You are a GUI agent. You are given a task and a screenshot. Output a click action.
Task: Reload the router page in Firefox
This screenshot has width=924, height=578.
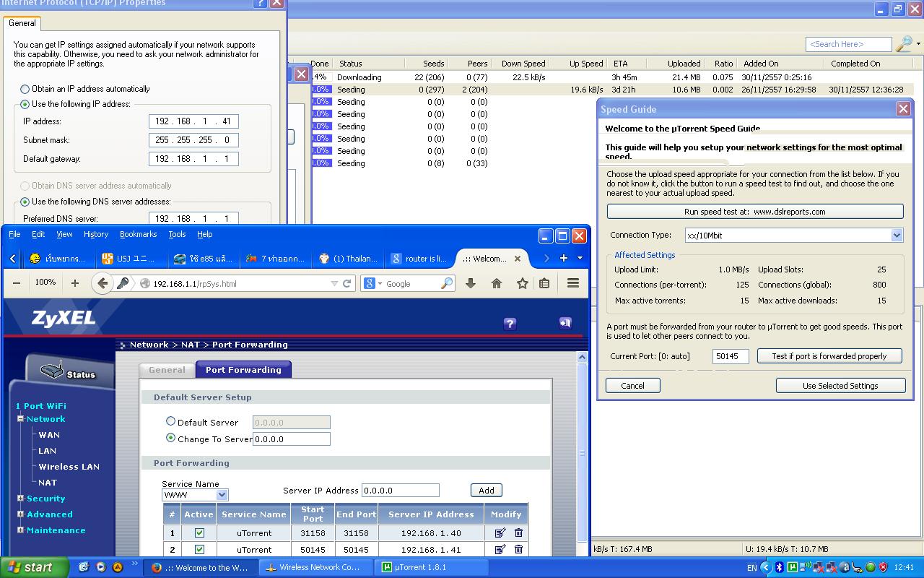pyautogui.click(x=346, y=284)
